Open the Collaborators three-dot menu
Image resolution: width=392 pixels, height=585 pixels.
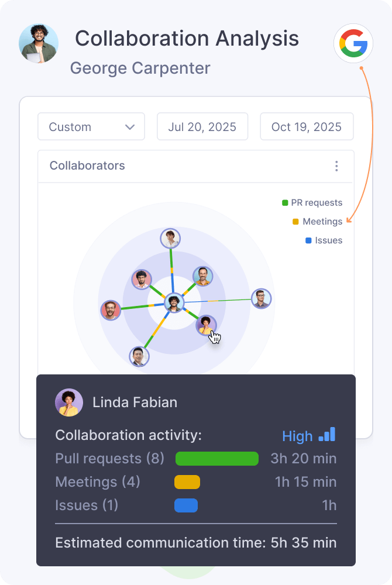(x=336, y=166)
